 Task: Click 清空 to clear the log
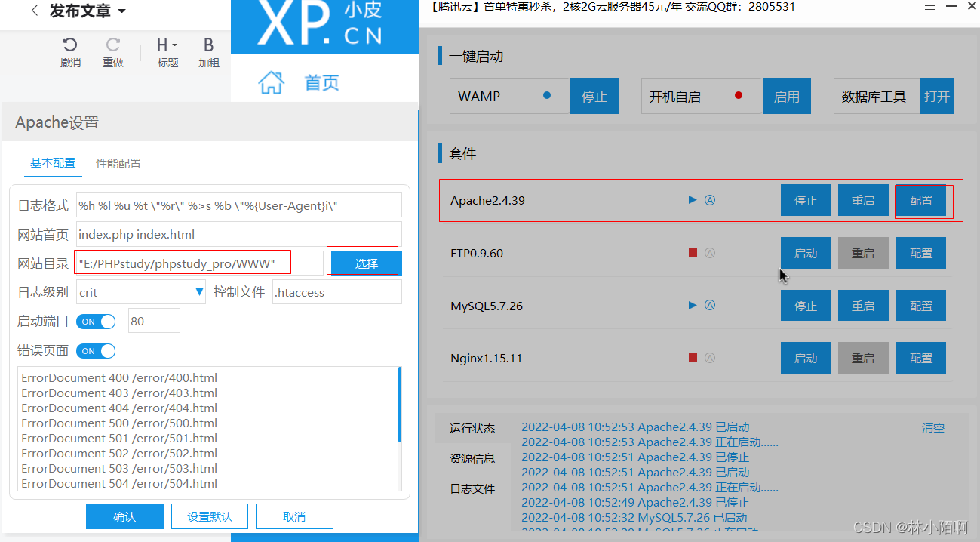pyautogui.click(x=933, y=428)
